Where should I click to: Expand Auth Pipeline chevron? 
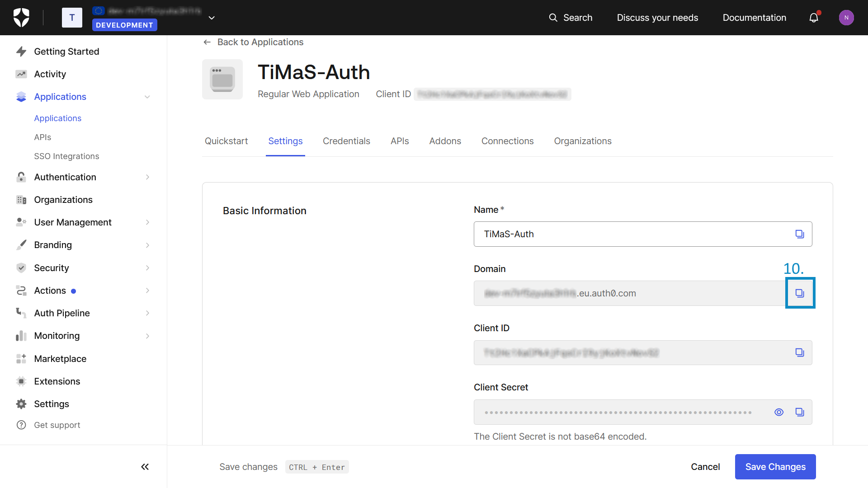coord(147,313)
